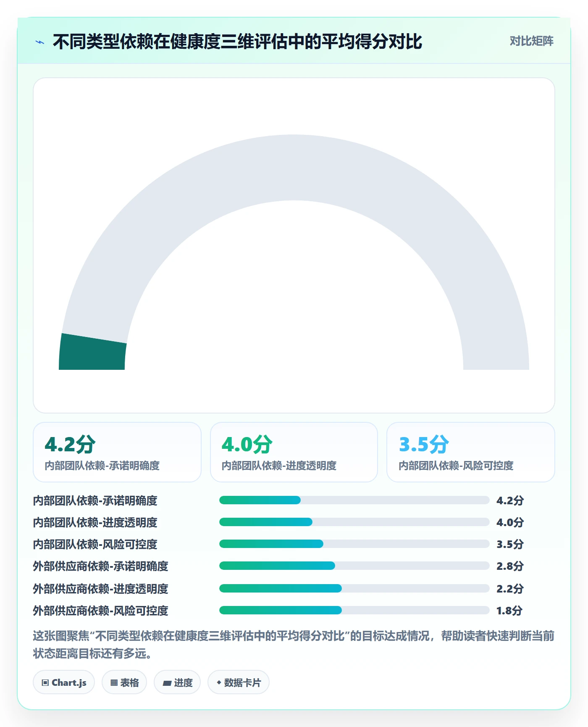The width and height of the screenshot is (588, 727).
Task: Click the 对比矩阵 label in header
Action: (x=531, y=41)
